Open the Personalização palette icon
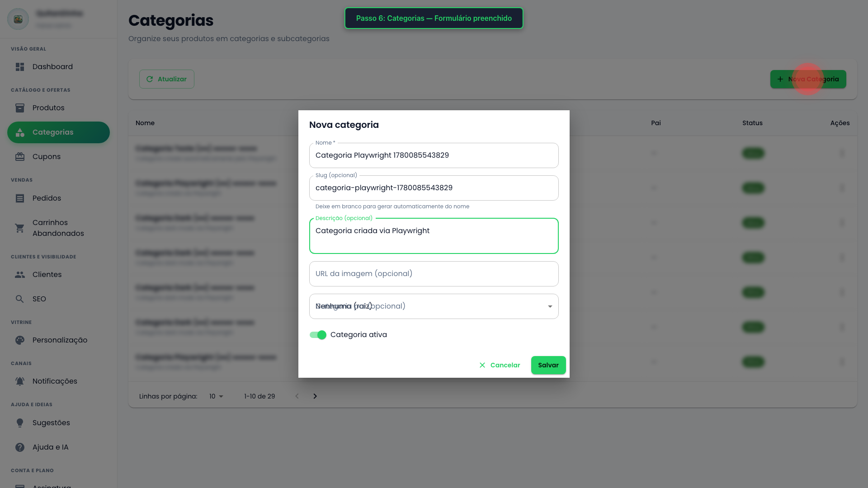The height and width of the screenshot is (488, 868). coord(20,340)
